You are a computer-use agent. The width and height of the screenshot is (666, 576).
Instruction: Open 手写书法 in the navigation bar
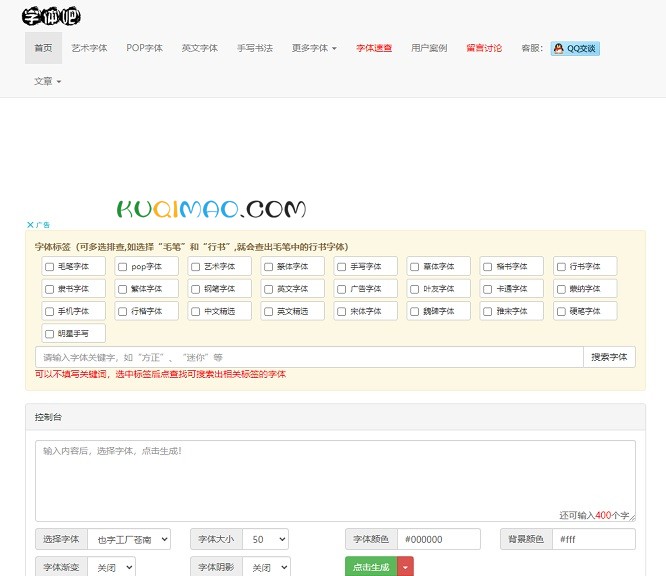point(255,48)
